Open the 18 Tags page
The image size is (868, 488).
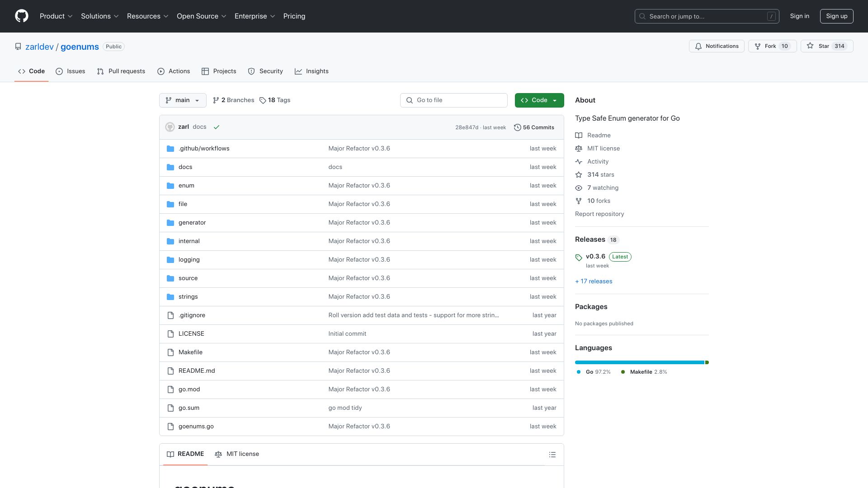click(x=275, y=100)
